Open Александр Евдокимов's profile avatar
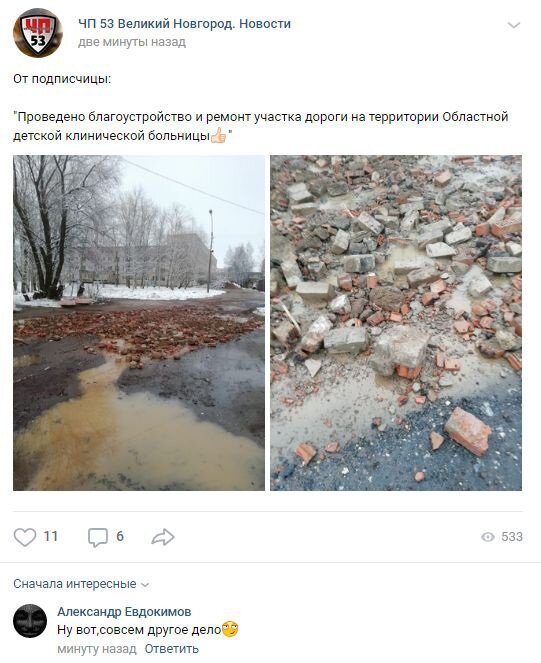The width and height of the screenshot is (541, 663). [x=30, y=621]
